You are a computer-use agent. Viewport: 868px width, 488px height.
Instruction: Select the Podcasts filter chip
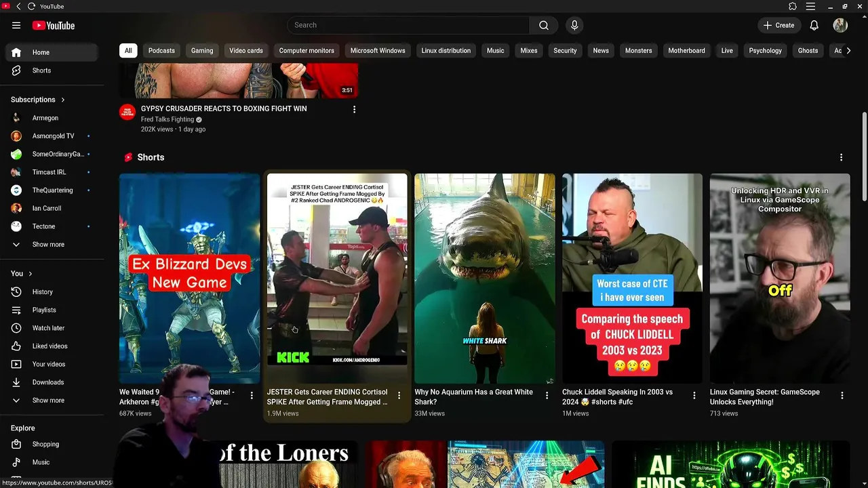coord(161,51)
